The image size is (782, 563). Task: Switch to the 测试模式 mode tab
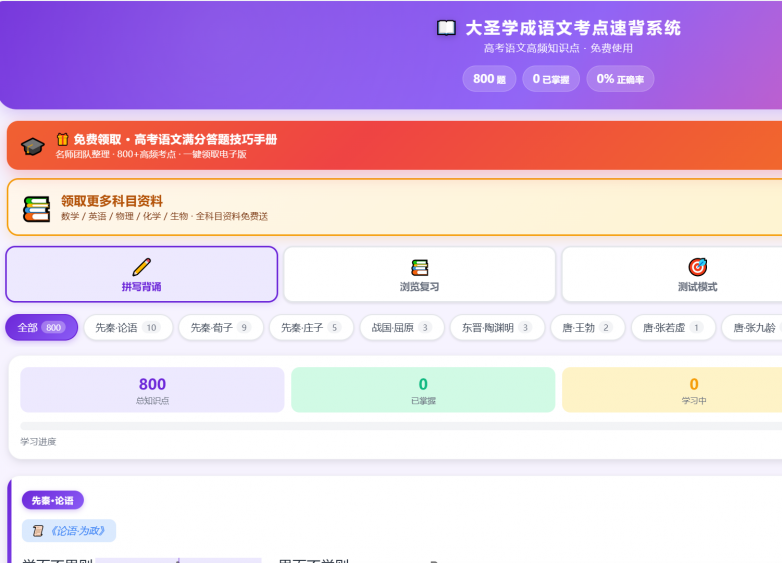672,274
